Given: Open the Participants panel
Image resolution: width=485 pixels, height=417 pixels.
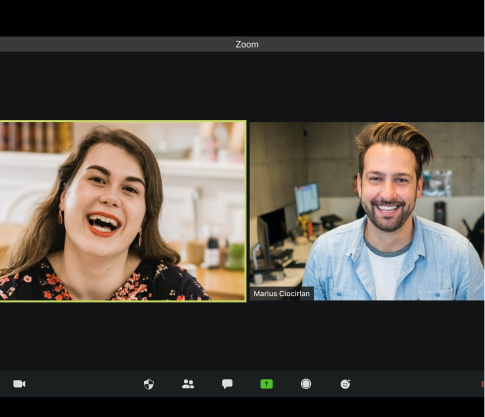Looking at the screenshot, I should [188, 384].
